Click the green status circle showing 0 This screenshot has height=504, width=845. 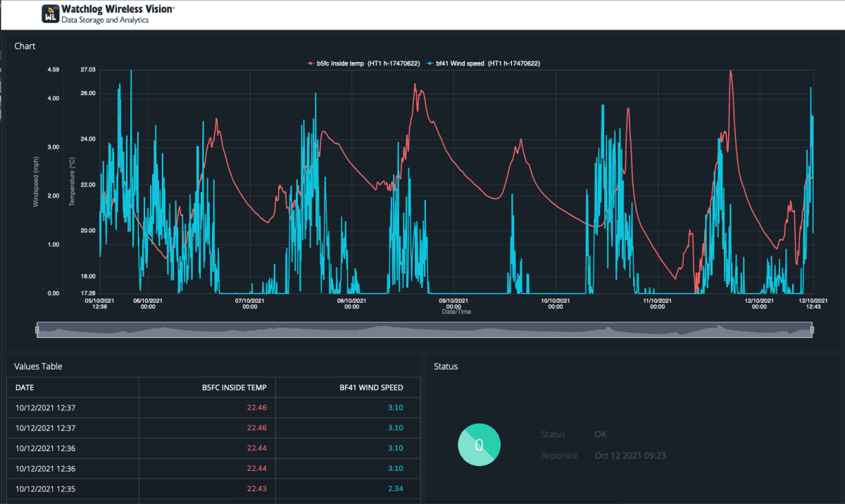[x=479, y=445]
